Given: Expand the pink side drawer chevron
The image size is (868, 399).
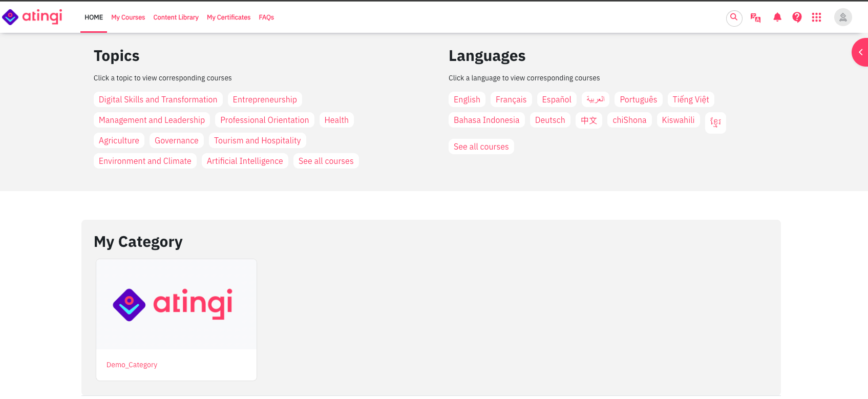Looking at the screenshot, I should (x=861, y=52).
